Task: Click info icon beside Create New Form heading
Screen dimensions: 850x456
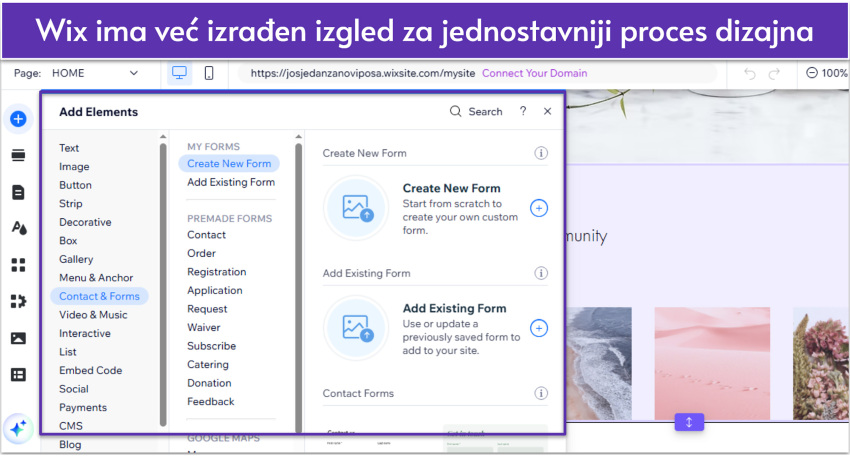Action: [x=541, y=153]
